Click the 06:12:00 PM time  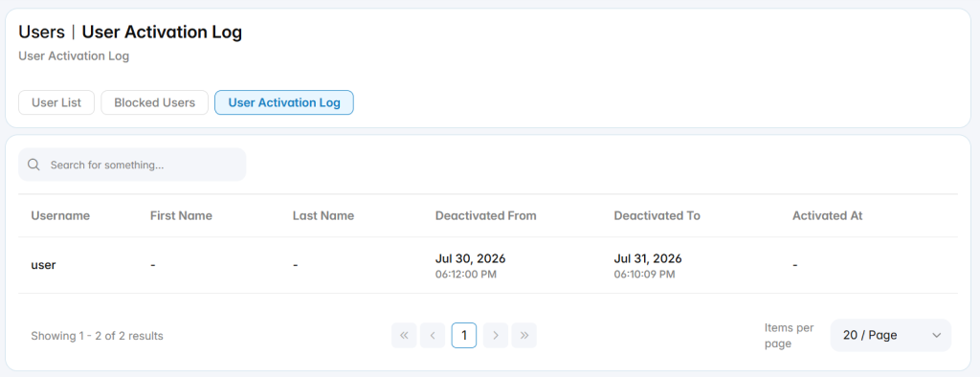tap(466, 275)
